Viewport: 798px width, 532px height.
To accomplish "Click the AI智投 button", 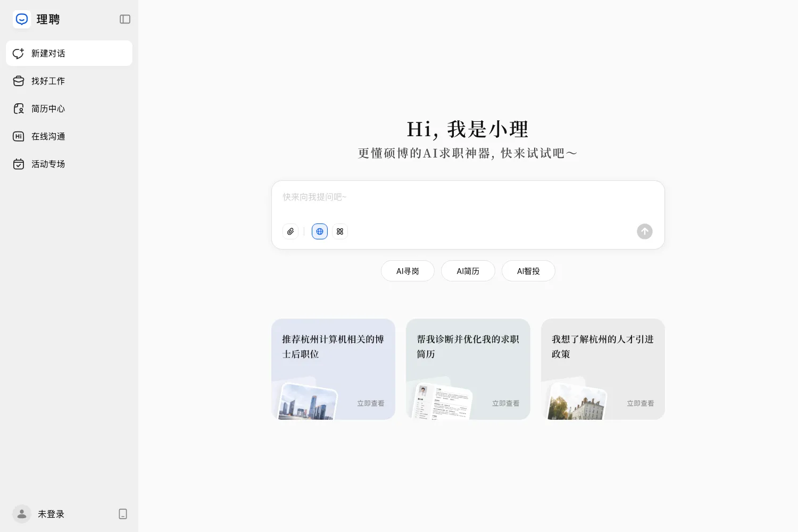I will 528,271.
